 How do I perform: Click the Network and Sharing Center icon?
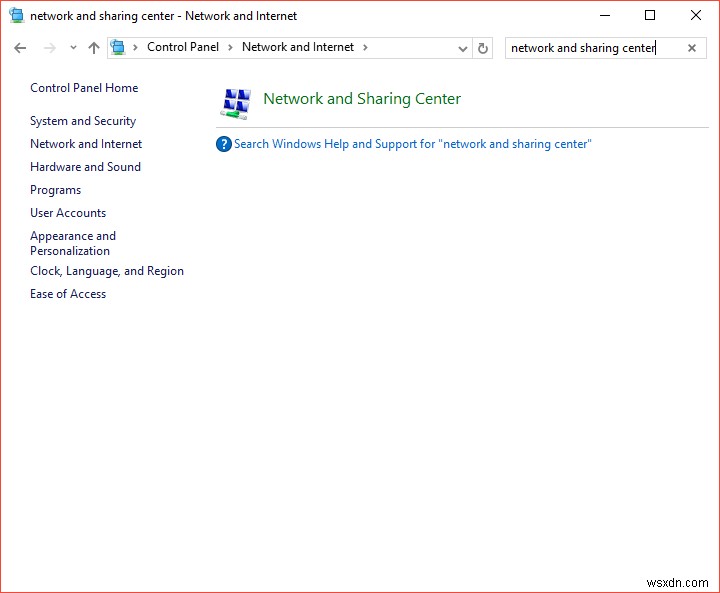coord(236,104)
